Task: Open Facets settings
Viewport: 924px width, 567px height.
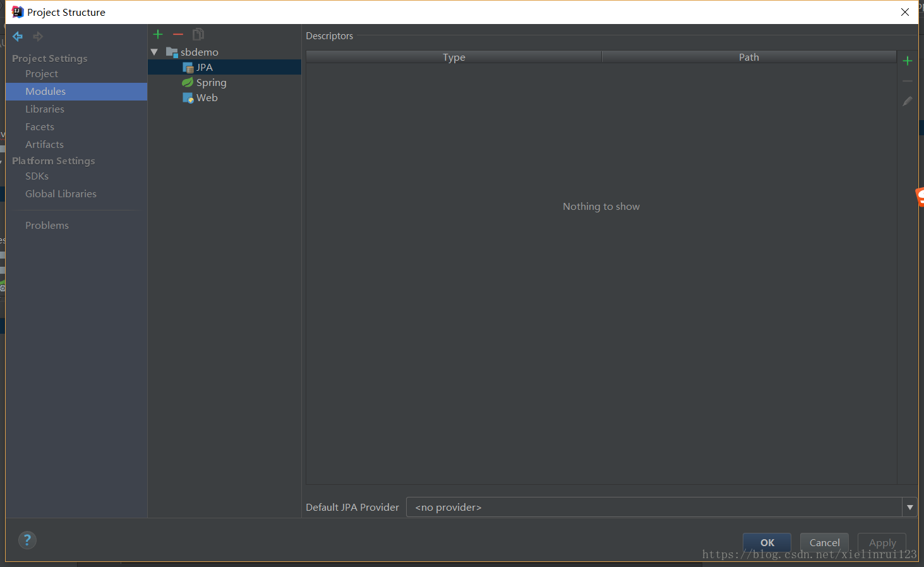Action: [40, 127]
